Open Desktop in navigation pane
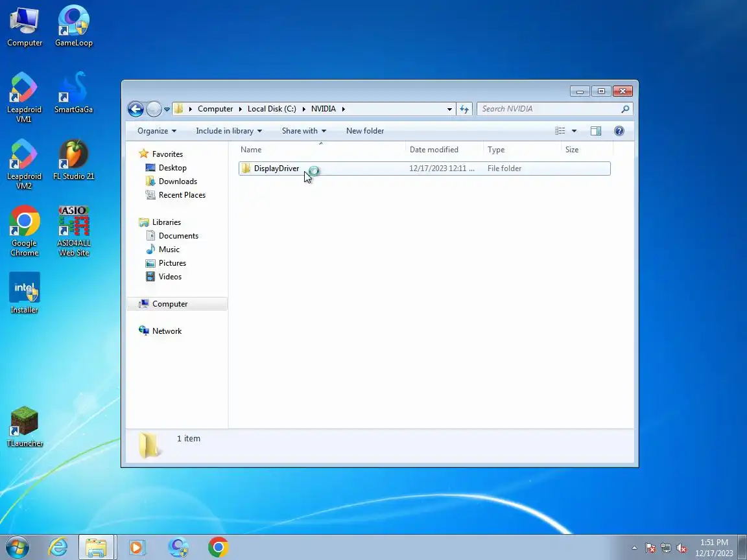Image resolution: width=747 pixels, height=560 pixels. click(x=172, y=168)
